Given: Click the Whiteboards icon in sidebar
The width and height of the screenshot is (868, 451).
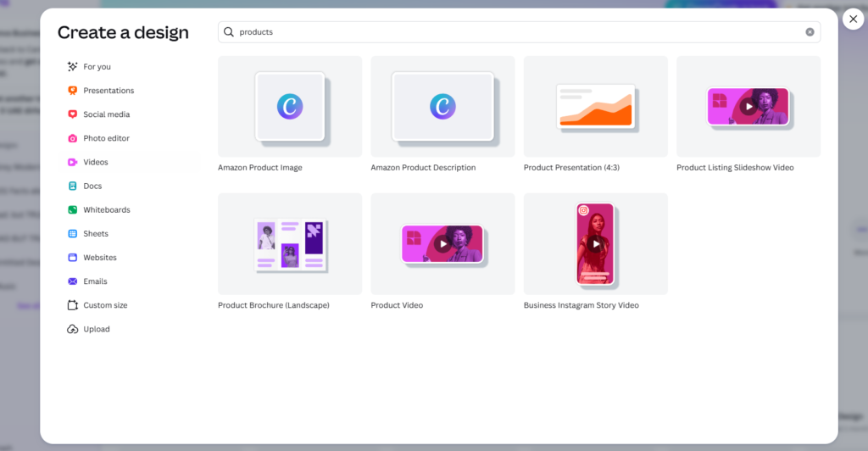Looking at the screenshot, I should pyautogui.click(x=73, y=209).
